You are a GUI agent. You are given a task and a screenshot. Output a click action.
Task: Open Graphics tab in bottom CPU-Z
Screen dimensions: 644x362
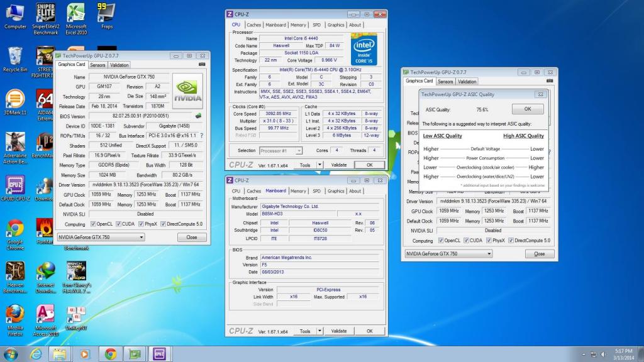[336, 191]
